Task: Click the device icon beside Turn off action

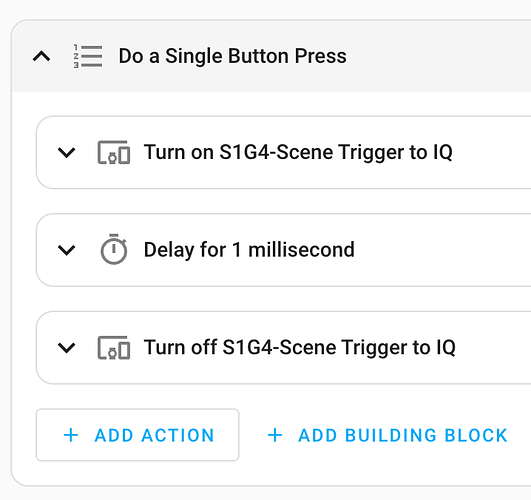Action: pos(114,348)
